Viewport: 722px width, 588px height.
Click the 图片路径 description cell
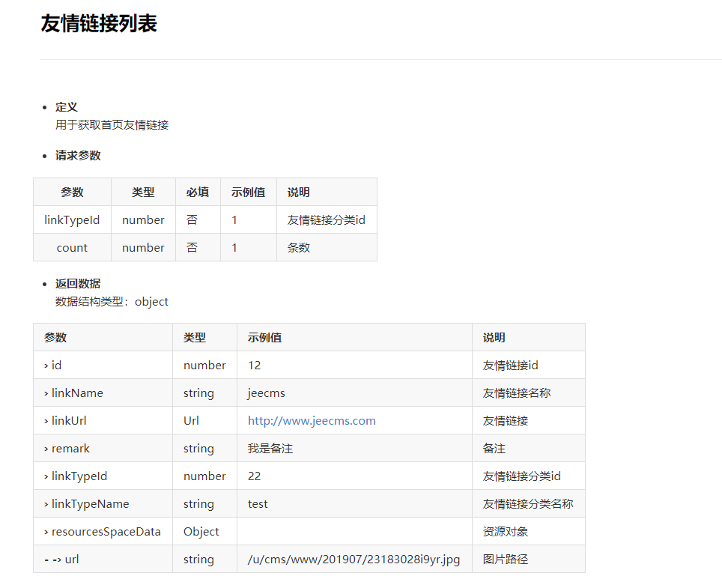[506, 560]
